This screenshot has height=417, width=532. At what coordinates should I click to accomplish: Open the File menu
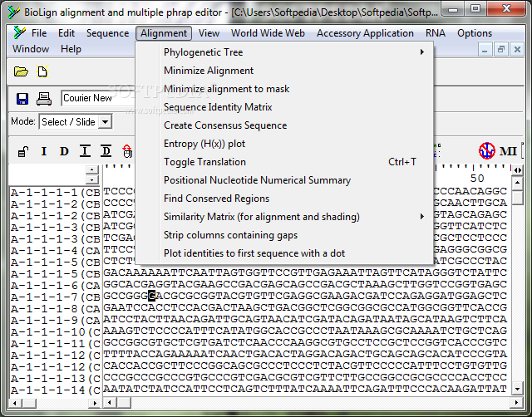click(39, 33)
